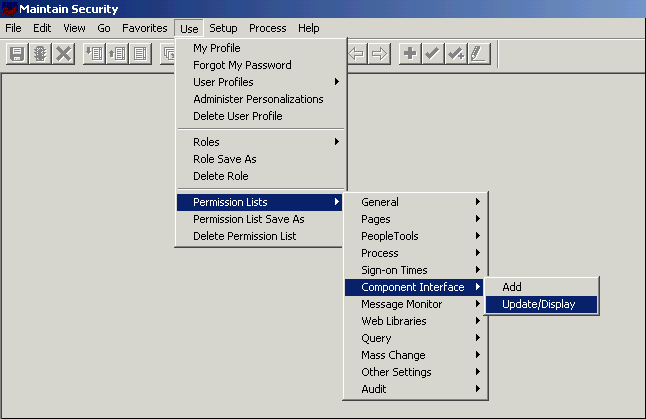
Task: Select Delete Role entry
Action: pos(260,176)
